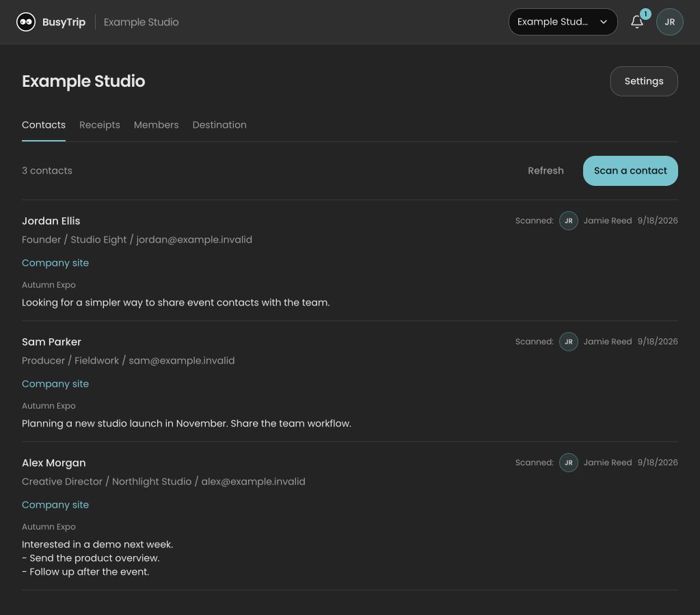Image resolution: width=700 pixels, height=615 pixels.
Task: Open the notifications bell
Action: [x=637, y=22]
